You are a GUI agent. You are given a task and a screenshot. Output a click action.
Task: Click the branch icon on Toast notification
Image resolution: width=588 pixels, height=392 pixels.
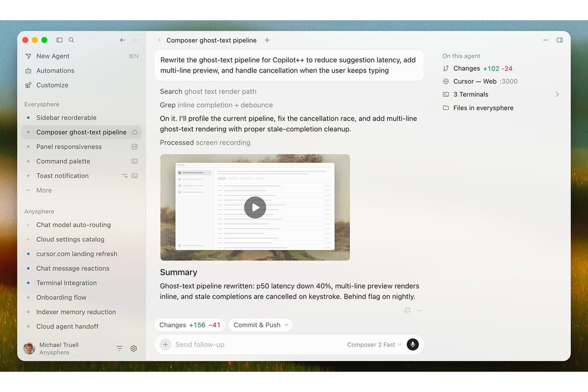pyautogui.click(x=125, y=176)
